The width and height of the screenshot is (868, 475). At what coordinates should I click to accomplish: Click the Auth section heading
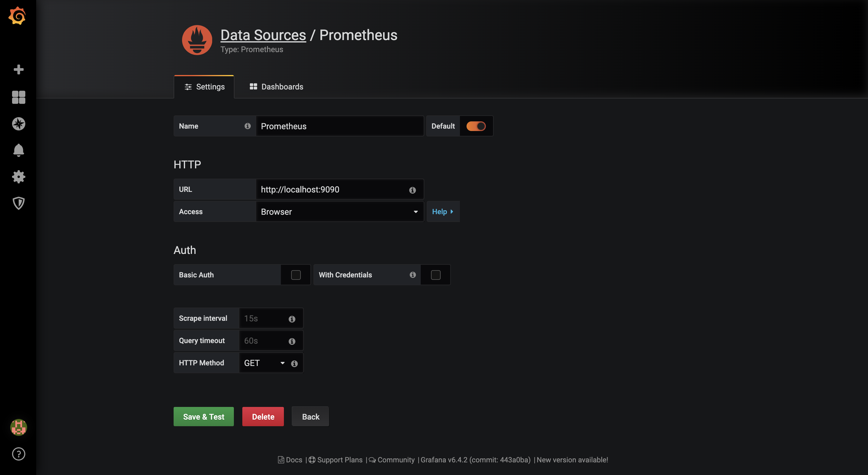(185, 250)
